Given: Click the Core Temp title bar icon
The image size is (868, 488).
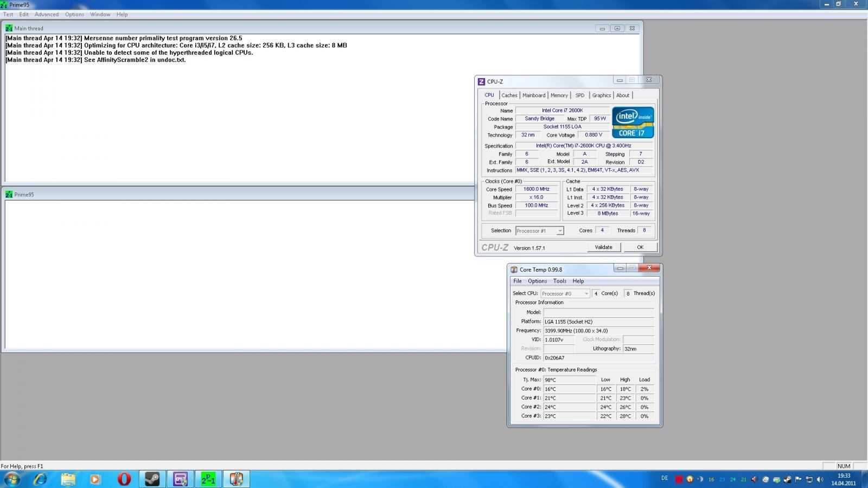Looking at the screenshot, I should 514,269.
